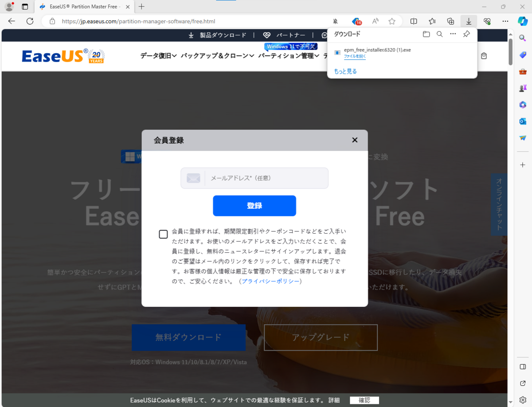
Task: Click the メールアドレス input field
Action: [x=254, y=178]
